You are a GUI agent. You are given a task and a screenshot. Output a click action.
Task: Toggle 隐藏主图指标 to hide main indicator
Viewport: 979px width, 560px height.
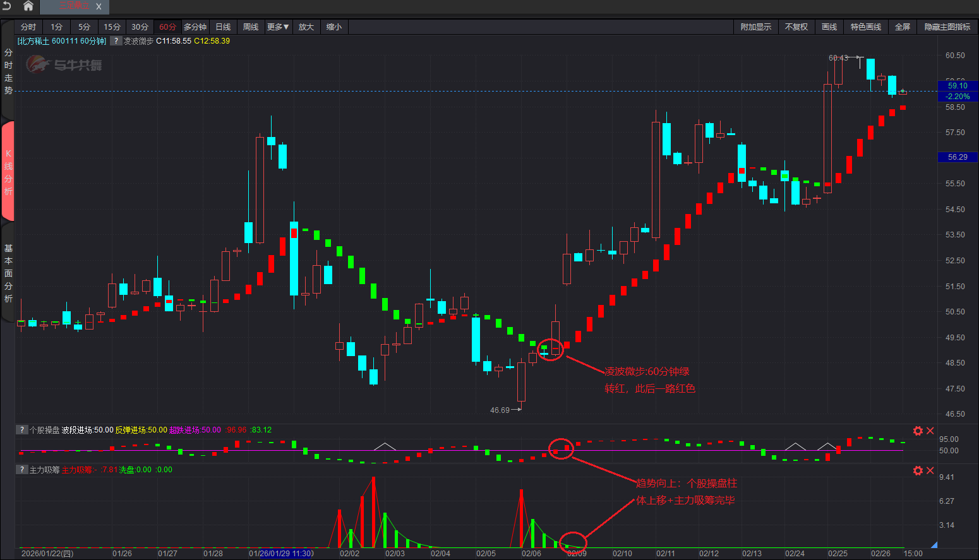click(947, 27)
